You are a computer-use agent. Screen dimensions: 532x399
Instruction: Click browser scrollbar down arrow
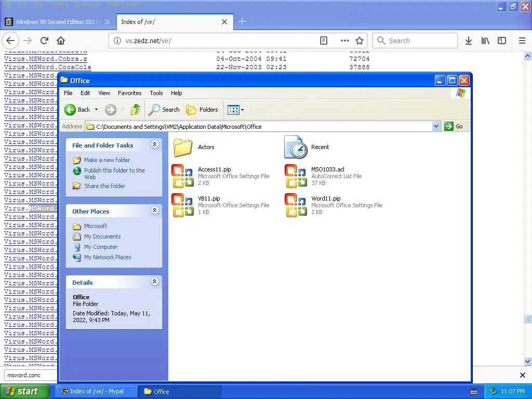[x=528, y=361]
